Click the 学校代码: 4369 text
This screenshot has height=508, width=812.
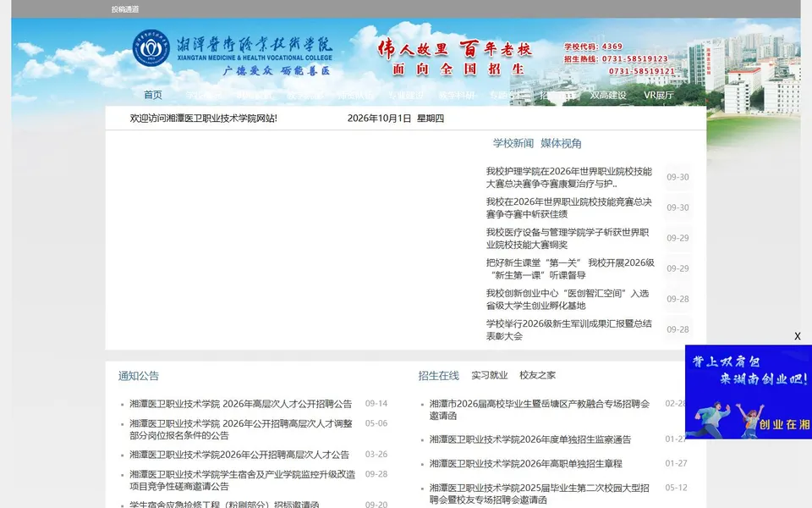coord(594,47)
